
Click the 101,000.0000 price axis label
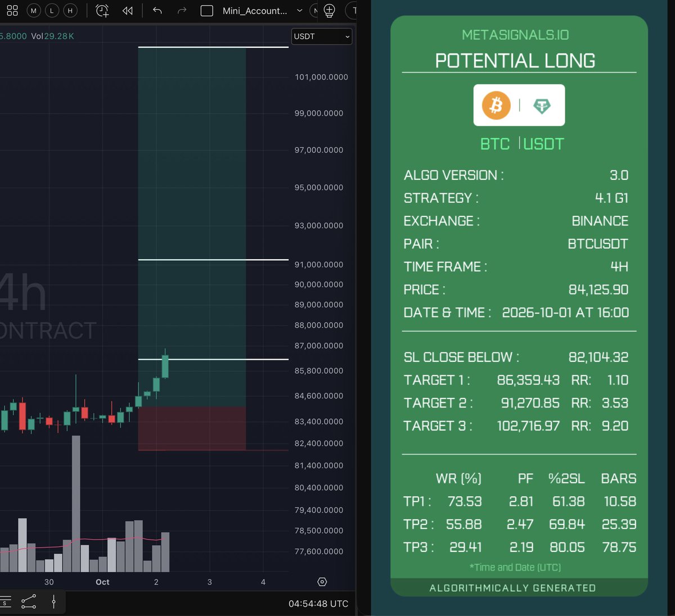(321, 77)
